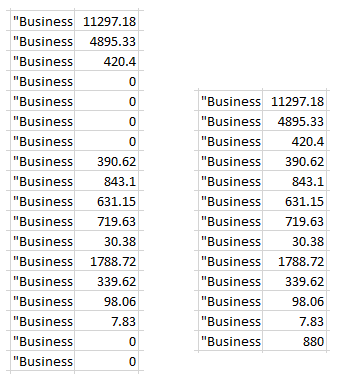
Task: Select the left table cell with 390.62
Action: [106, 161]
